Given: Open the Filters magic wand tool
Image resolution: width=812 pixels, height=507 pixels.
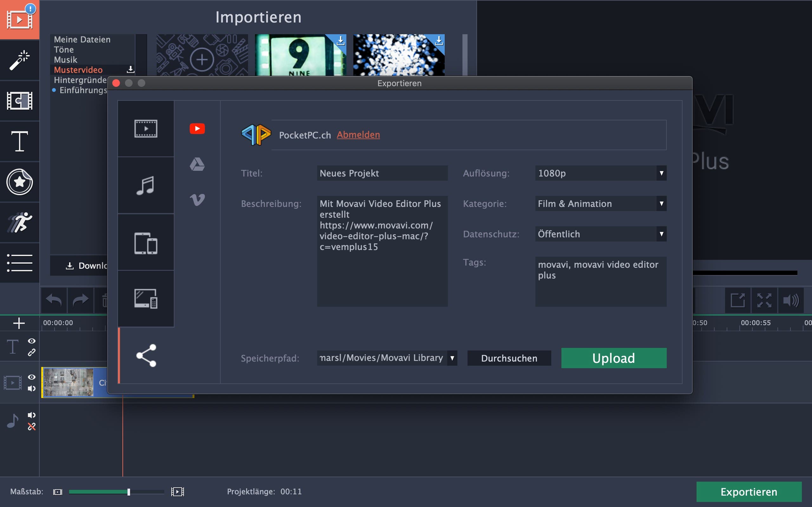Looking at the screenshot, I should point(19,60).
